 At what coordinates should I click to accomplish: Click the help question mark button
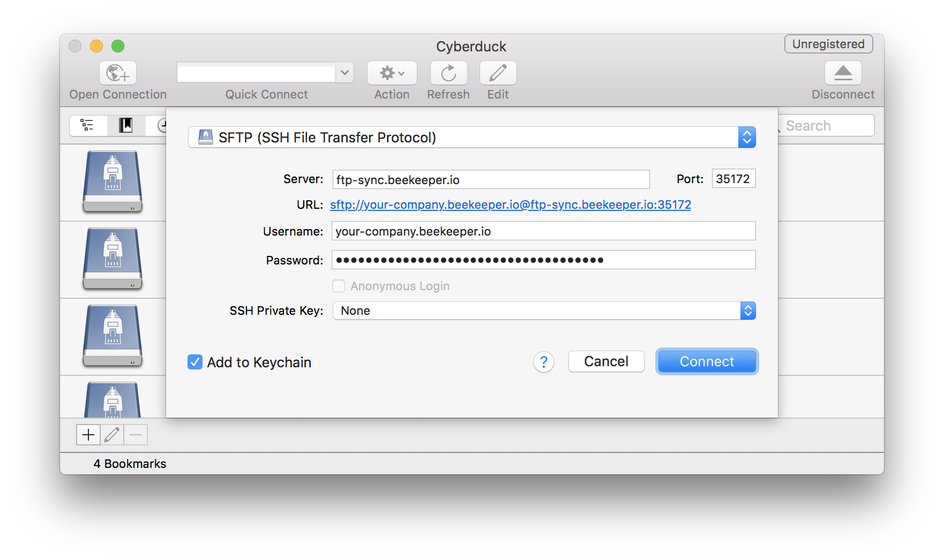coord(543,362)
